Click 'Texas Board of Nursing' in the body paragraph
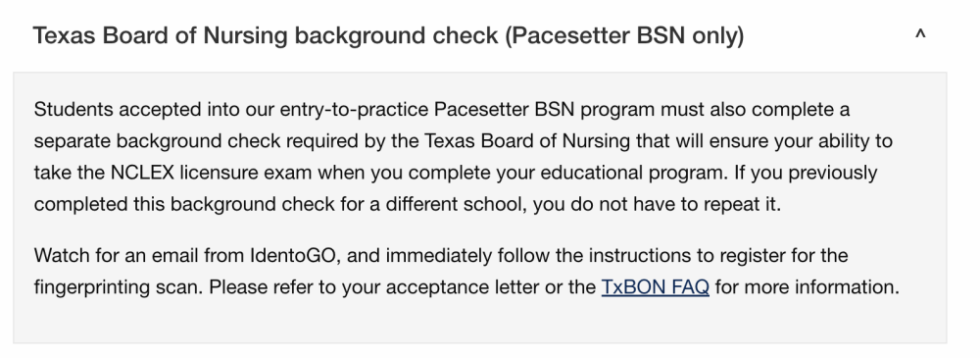This screenshot has height=358, width=980. 527,141
